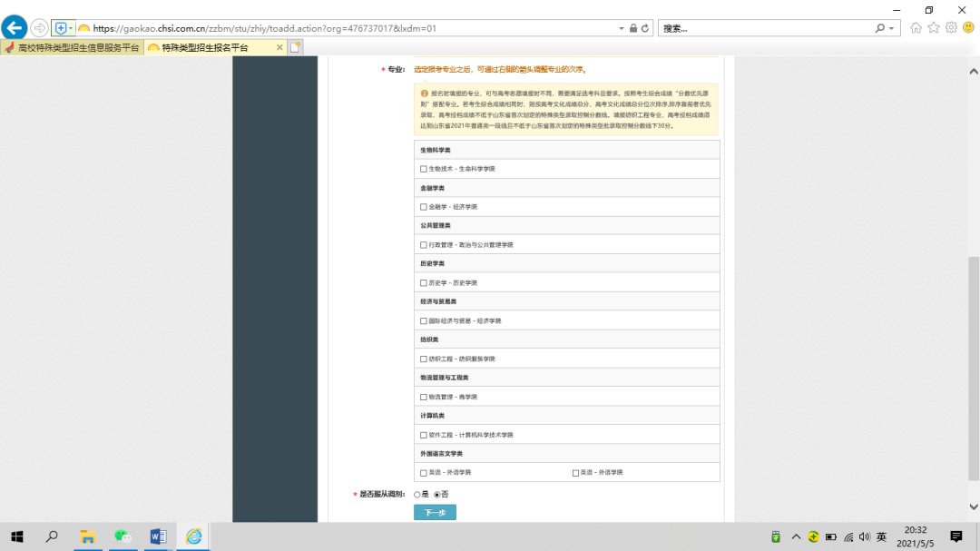
Task: Switch to the 高校特殊类型招生信息服务平台 tab
Action: (73, 47)
